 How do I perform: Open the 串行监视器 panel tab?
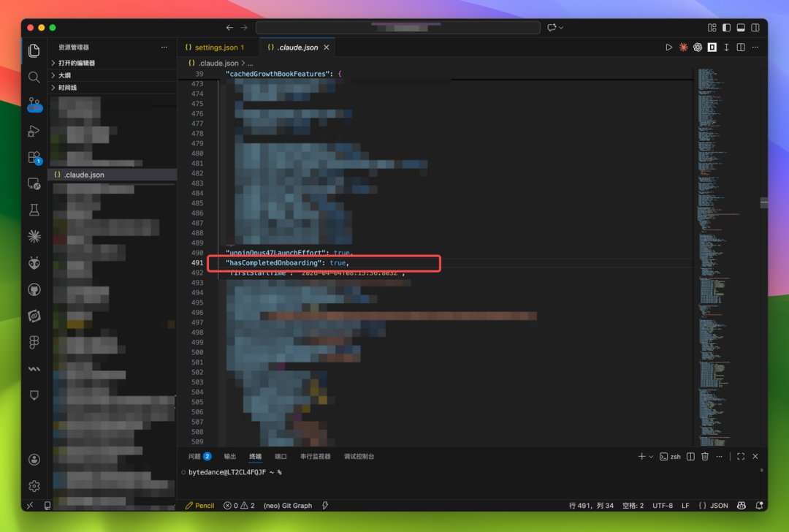tap(316, 457)
